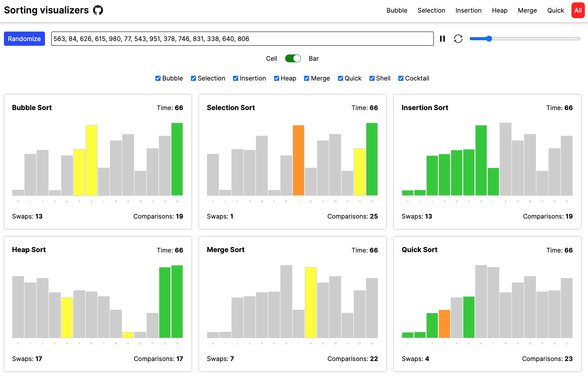Open the Heap nav tab
588x376 pixels.
tap(500, 11)
